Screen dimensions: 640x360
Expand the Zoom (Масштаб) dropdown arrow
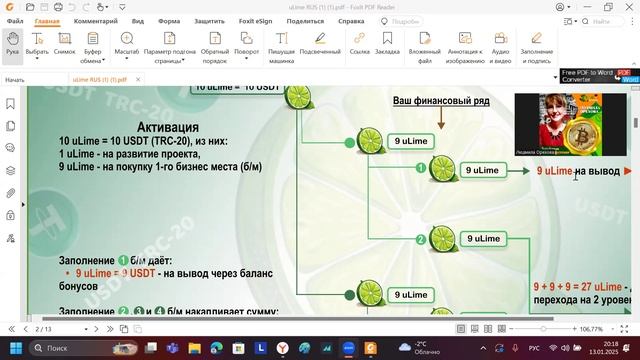pos(127,59)
